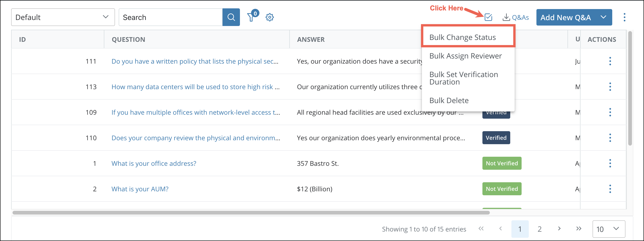Open actions menu for row 110
This screenshot has height=241, width=644.
pos(610,138)
